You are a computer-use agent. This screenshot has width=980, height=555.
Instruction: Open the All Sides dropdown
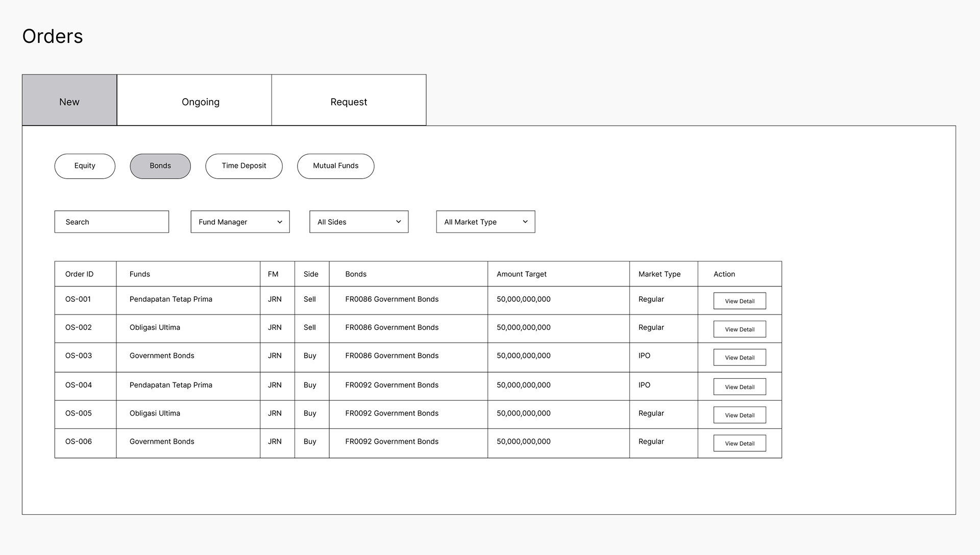pyautogui.click(x=358, y=222)
